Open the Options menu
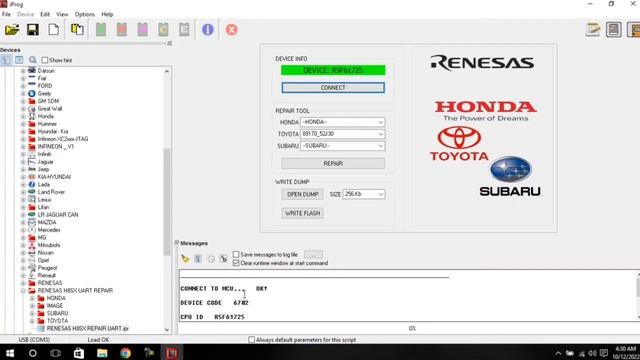Viewport: 640px width, 360px height. 84,14
